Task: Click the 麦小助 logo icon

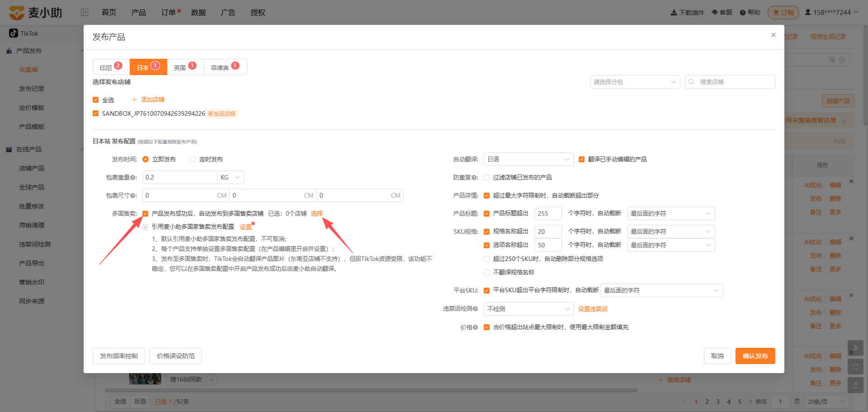Action: tap(17, 13)
